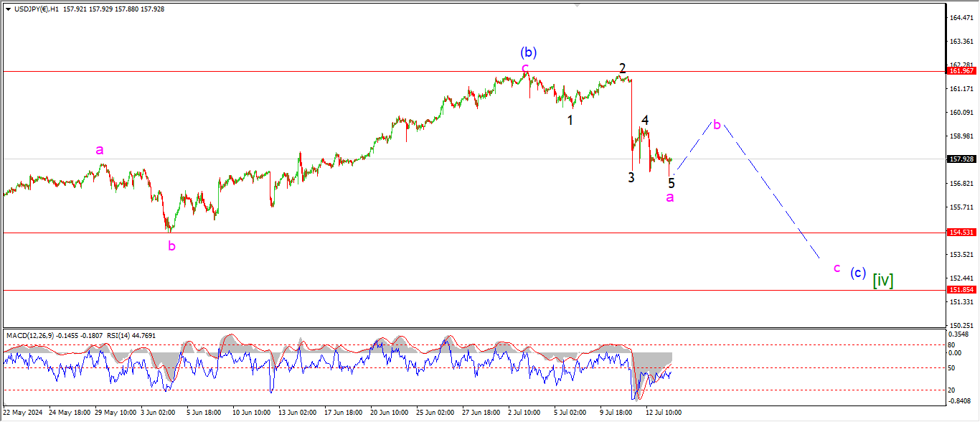Click the 164.471 value on the price scale
This screenshot has width=980, height=422.
(961, 17)
